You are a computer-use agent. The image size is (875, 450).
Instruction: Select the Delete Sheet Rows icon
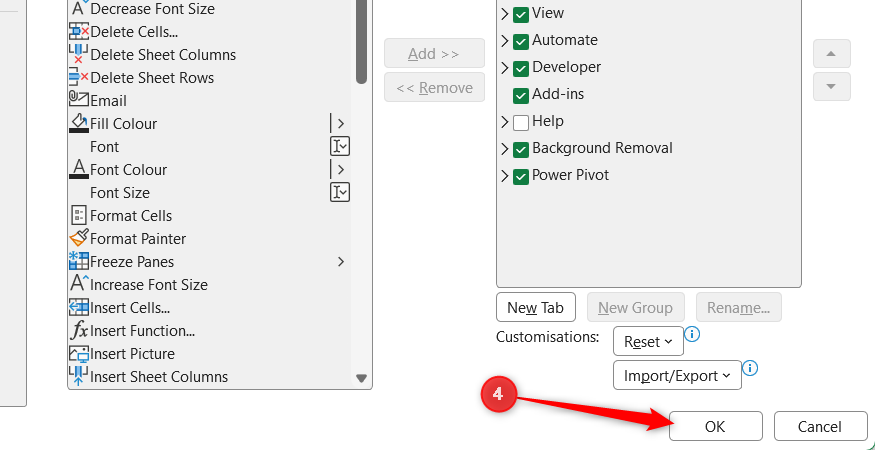coord(79,77)
